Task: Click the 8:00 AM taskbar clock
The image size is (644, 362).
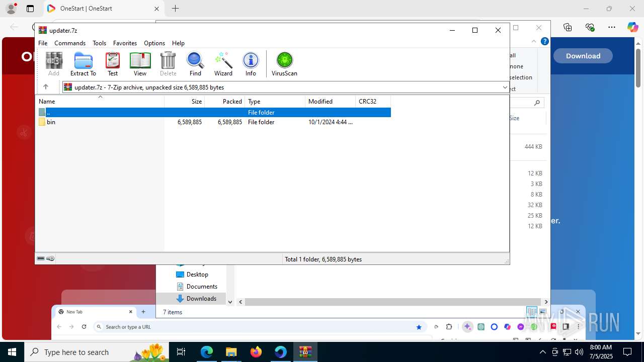Action: pyautogui.click(x=601, y=347)
